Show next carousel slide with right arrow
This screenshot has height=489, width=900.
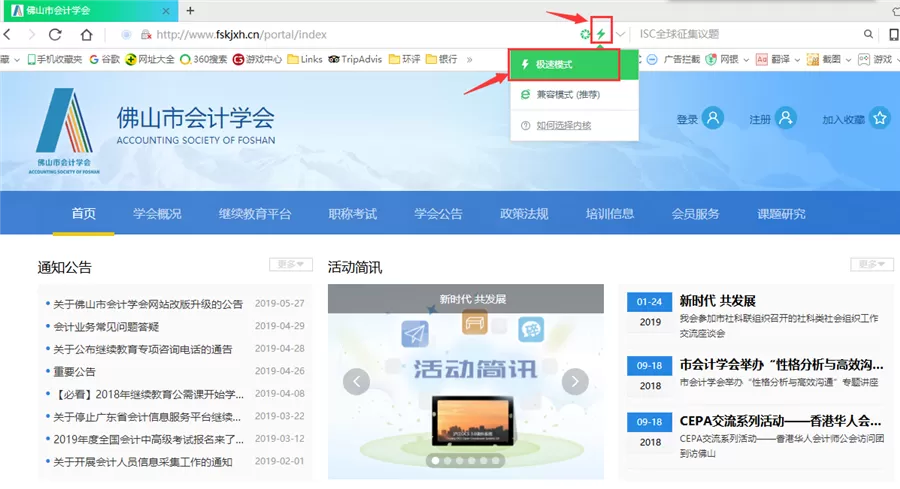pyautogui.click(x=574, y=381)
